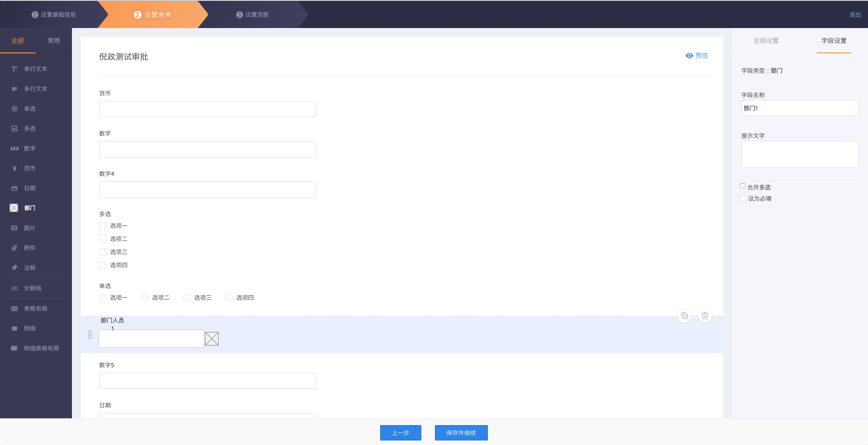868x445 pixels.
Task: Insert the 明细表格布局 component icon
Action: 14,348
